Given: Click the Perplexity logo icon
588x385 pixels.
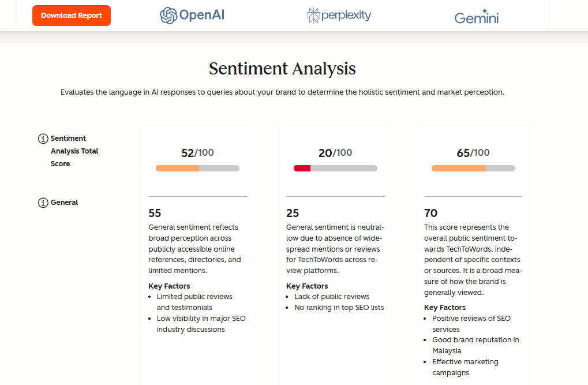Looking at the screenshot, I should [x=314, y=16].
